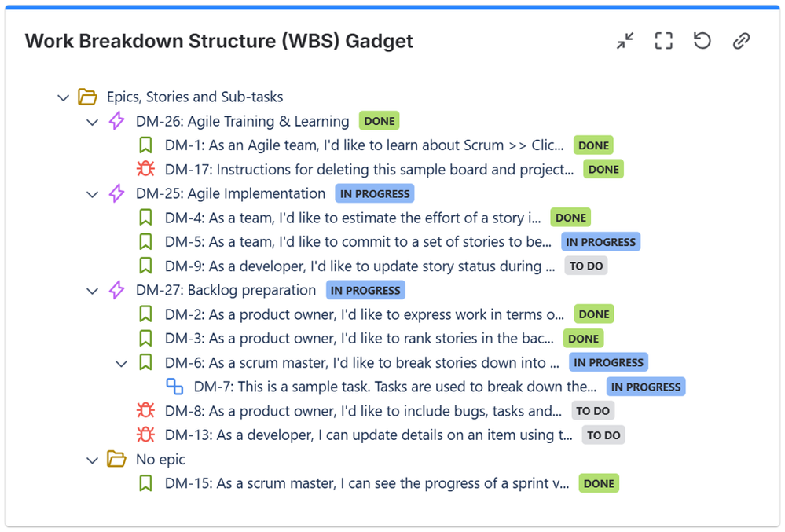Click the purple epic icon beside DM-26

[116, 121]
